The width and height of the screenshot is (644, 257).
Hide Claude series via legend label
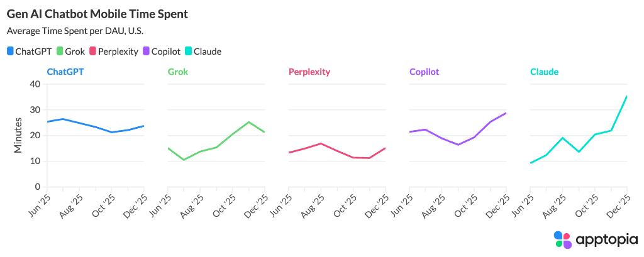(208, 52)
